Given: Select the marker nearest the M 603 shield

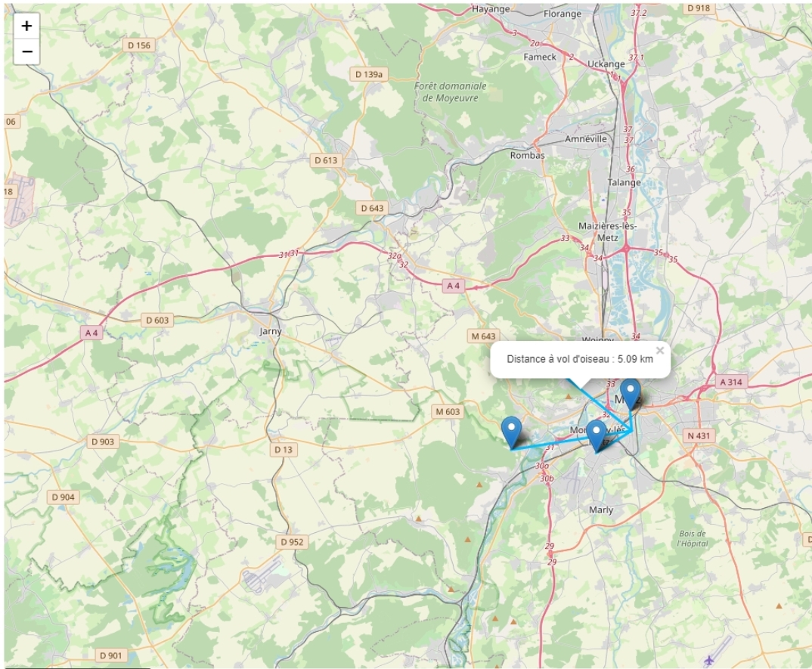Looking at the screenshot, I should click(x=512, y=432).
